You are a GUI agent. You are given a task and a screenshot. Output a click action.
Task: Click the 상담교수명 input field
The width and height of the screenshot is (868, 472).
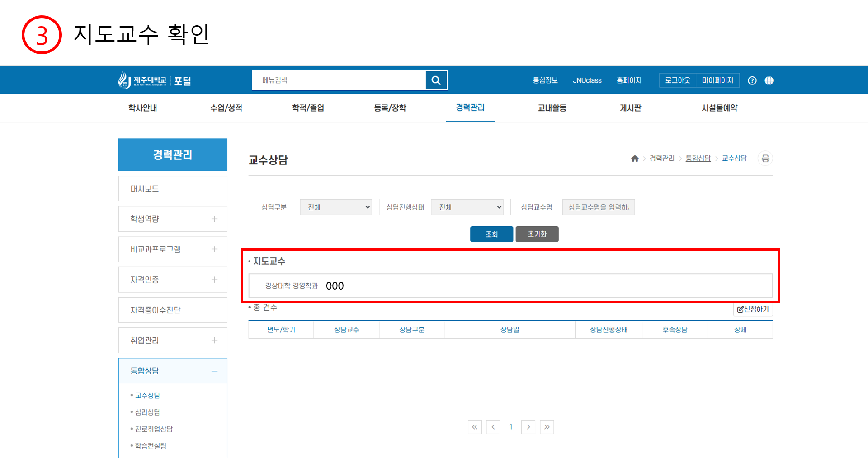pyautogui.click(x=598, y=207)
